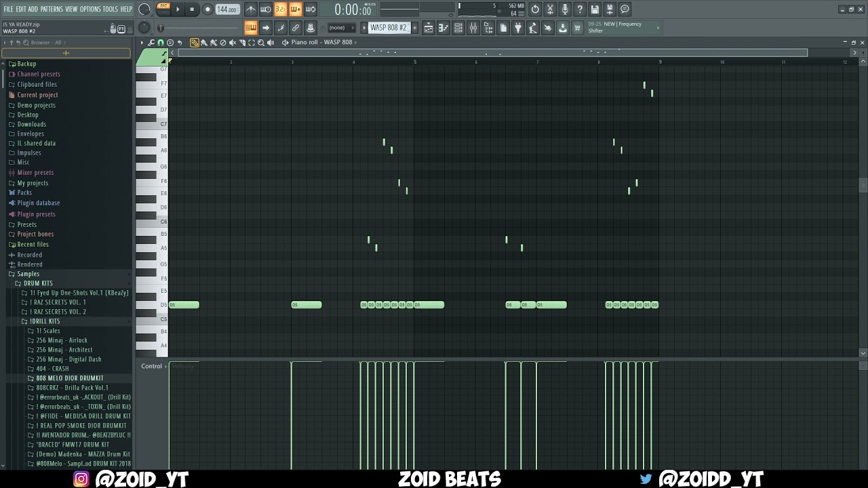Open the WASP 808 #2 pattern selector
The width and height of the screenshot is (868, 488).
coord(389,28)
